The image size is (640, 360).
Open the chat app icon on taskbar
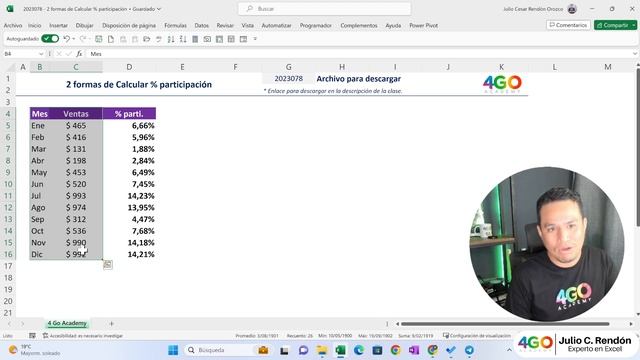coord(303,350)
